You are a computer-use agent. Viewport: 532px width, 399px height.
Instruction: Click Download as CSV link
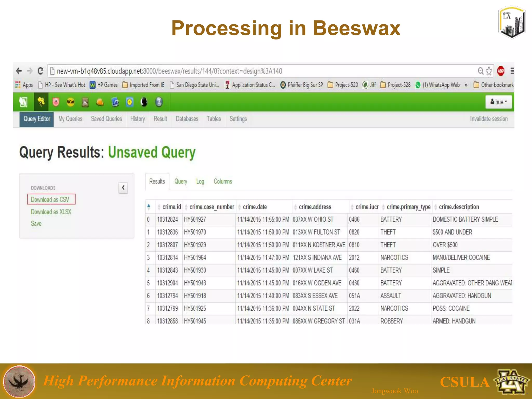pos(50,199)
